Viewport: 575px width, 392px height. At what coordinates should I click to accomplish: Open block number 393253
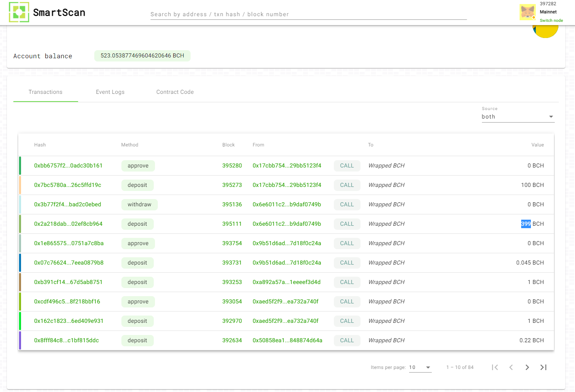232,282
